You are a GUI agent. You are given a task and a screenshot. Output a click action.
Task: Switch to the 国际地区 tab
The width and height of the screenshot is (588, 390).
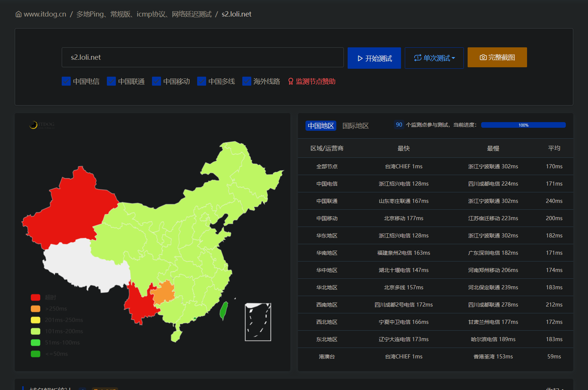tap(356, 125)
